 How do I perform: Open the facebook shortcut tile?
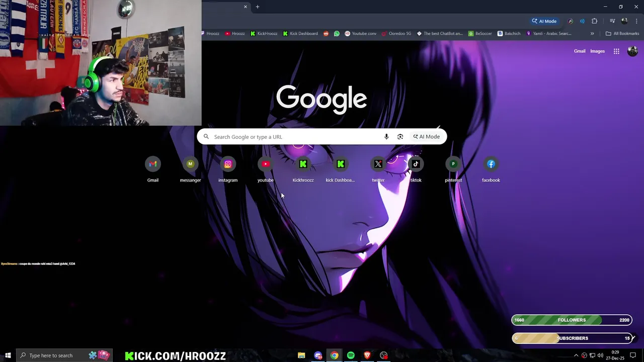tap(491, 170)
